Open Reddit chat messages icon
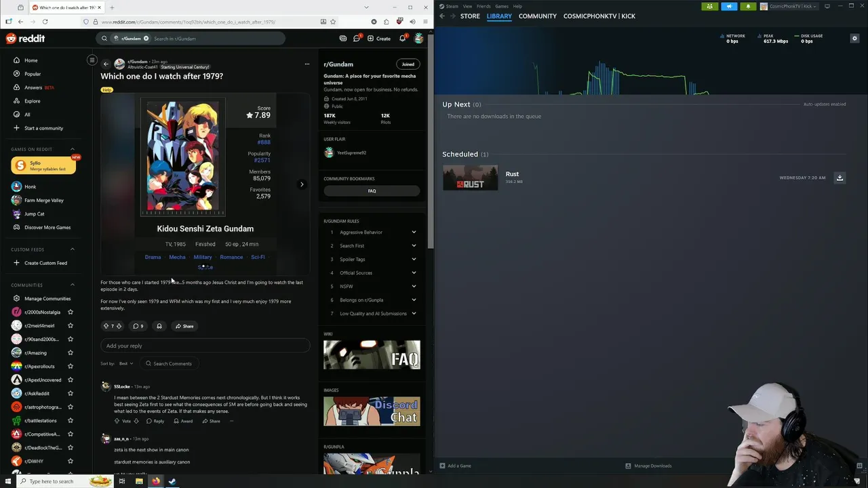Viewport: 868px width, 488px height. (357, 39)
